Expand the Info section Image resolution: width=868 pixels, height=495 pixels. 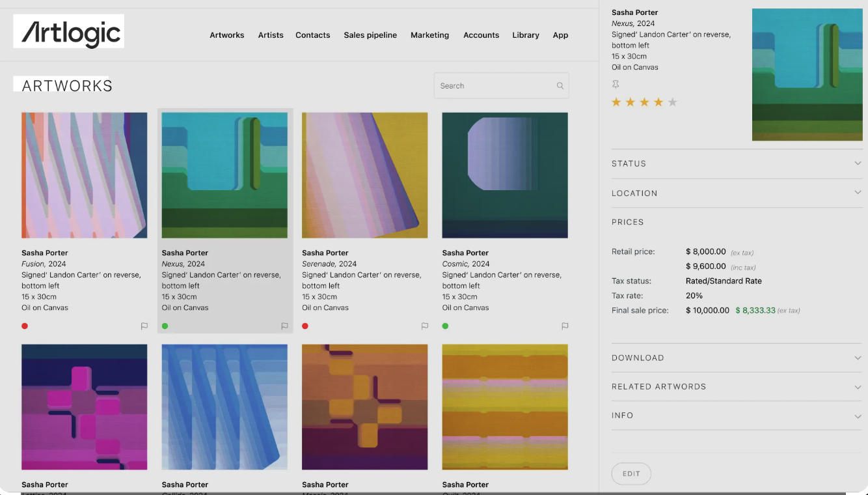pos(737,416)
